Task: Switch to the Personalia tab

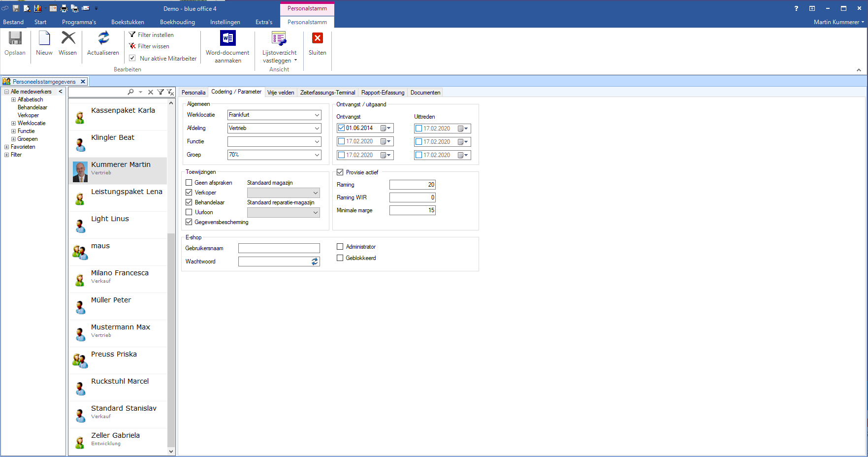Action: coord(193,93)
